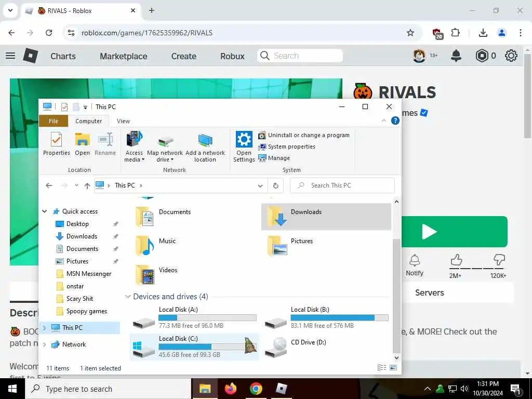Switch to the Computer ribbon tab
The image size is (532, 399).
coord(88,121)
